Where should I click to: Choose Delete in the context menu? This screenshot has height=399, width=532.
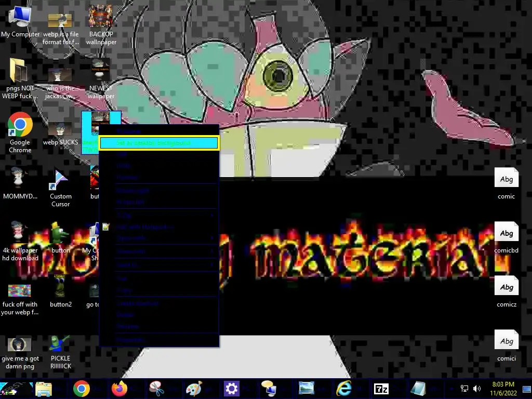point(159,315)
